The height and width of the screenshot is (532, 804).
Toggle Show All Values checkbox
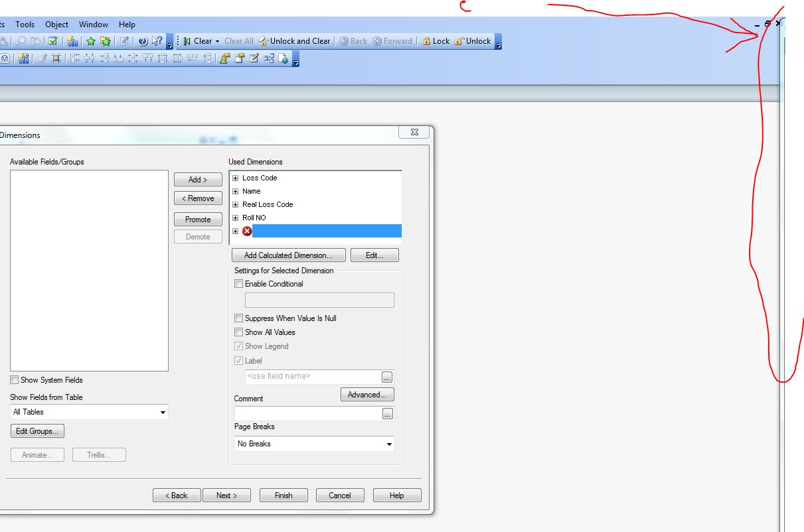tap(239, 332)
